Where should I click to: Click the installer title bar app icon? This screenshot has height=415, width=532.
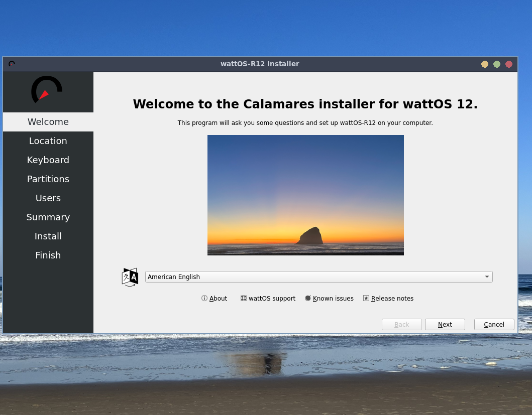click(x=12, y=64)
